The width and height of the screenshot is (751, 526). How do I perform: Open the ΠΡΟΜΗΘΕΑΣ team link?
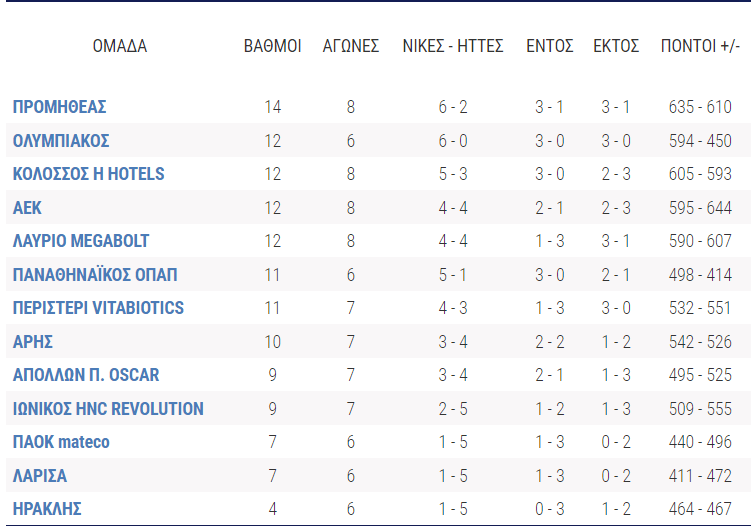[x=59, y=107]
